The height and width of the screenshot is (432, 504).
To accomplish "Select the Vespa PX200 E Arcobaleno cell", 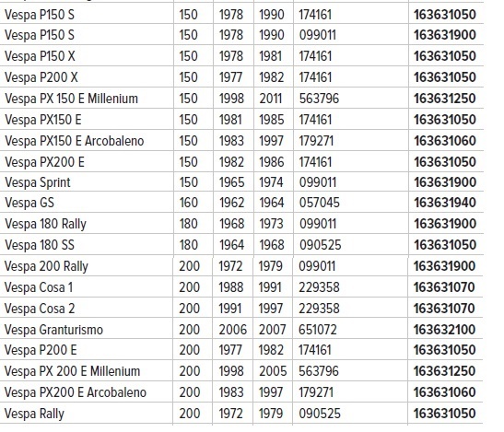I will tap(76, 392).
